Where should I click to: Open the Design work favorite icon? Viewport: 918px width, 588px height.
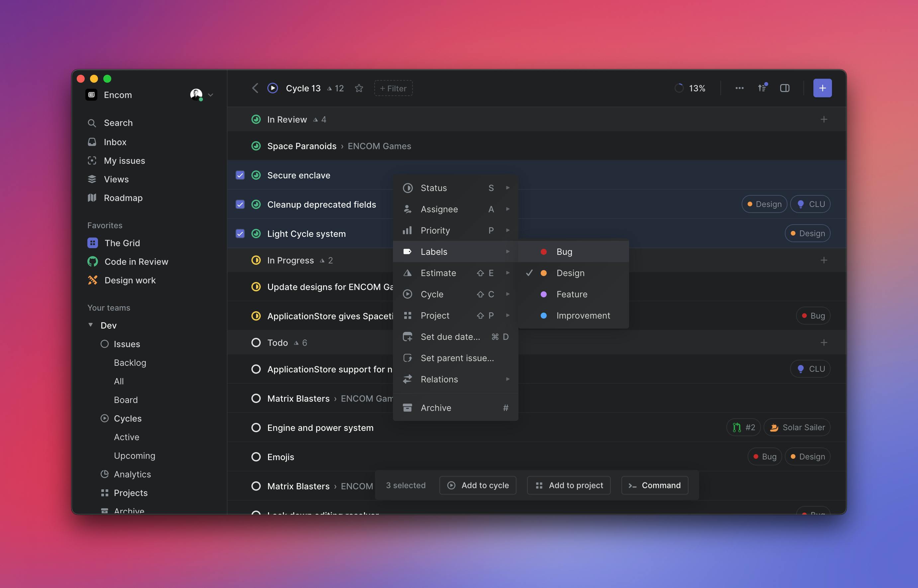[92, 280]
